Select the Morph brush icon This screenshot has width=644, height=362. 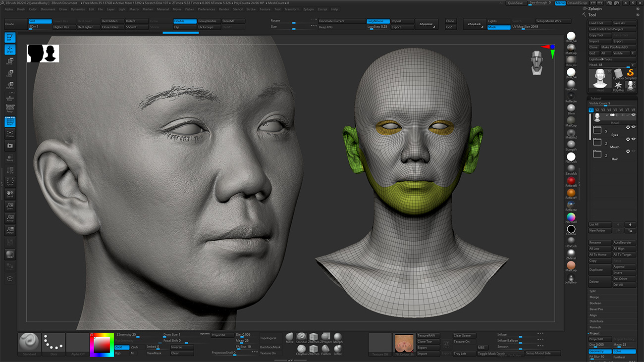tap(338, 336)
